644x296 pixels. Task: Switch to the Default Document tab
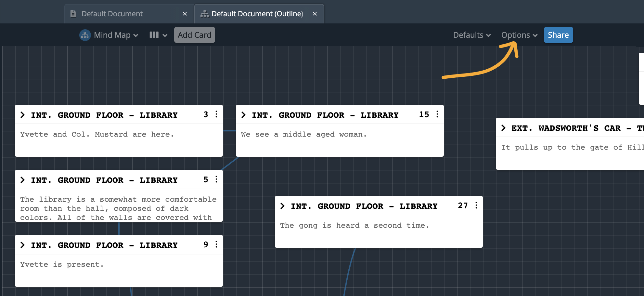point(112,13)
